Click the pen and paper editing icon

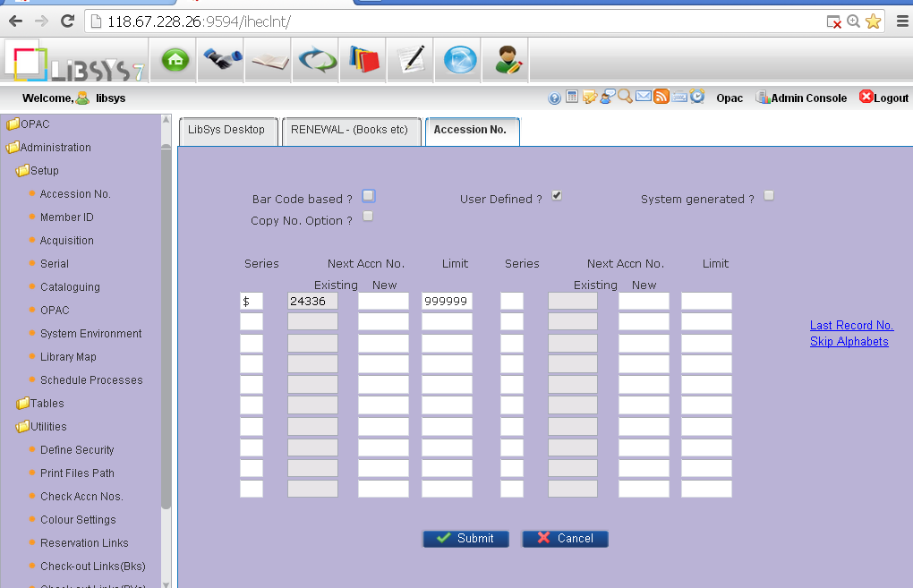click(x=410, y=59)
